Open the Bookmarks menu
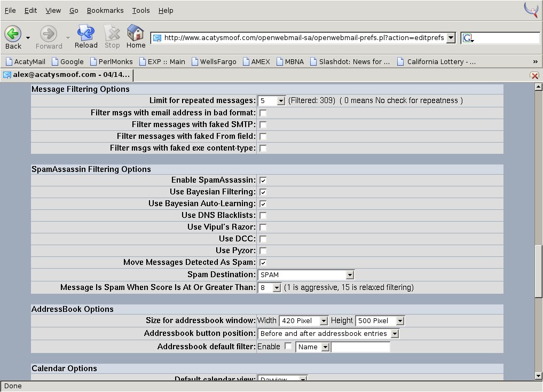Screen dimensions: 543x392 [x=105, y=10]
